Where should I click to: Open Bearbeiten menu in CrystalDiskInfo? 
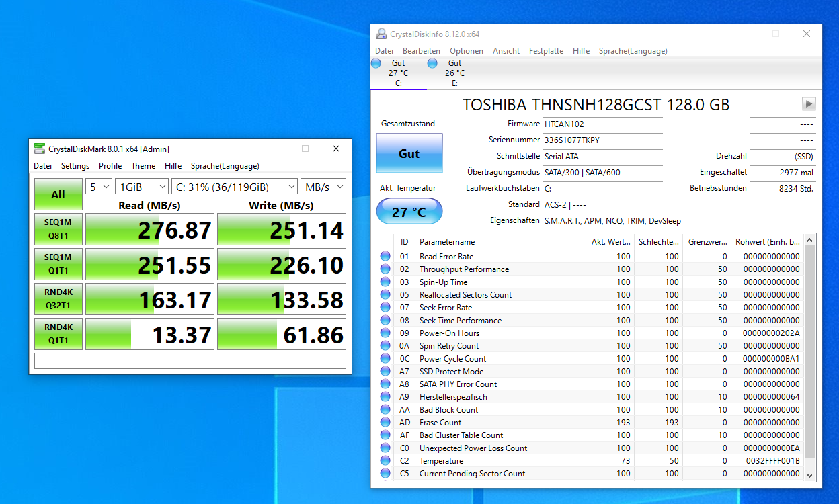(x=422, y=51)
